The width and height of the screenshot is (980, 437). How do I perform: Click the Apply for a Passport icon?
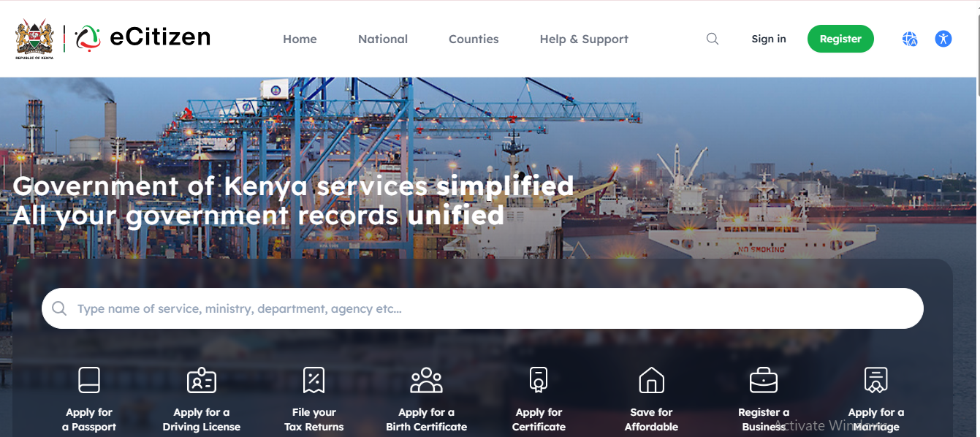click(x=89, y=380)
